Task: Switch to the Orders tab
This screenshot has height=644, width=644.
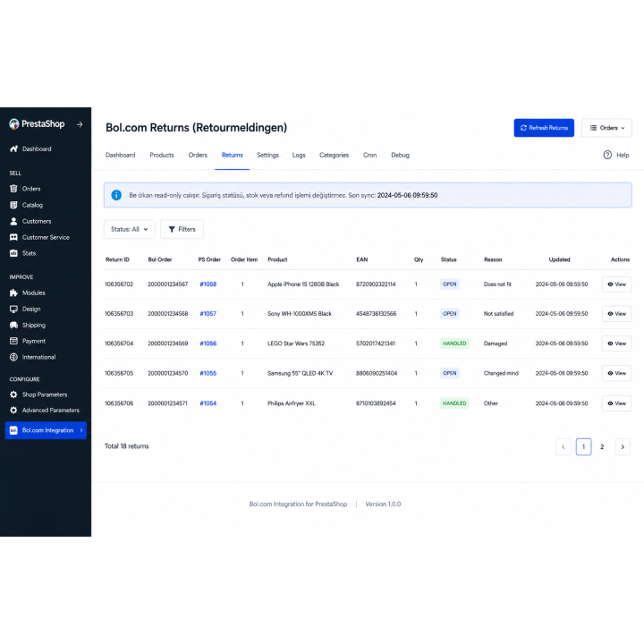Action: [x=198, y=155]
